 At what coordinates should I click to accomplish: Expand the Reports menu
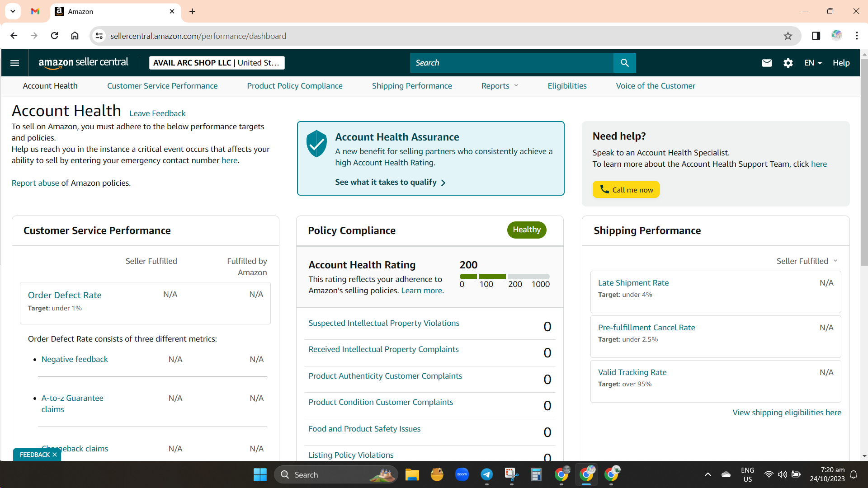(500, 86)
